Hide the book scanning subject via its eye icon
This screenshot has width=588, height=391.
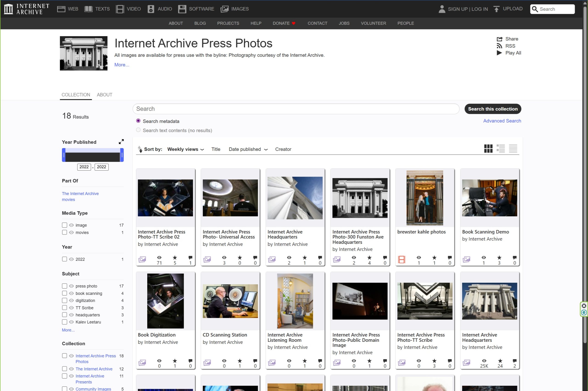coord(71,293)
